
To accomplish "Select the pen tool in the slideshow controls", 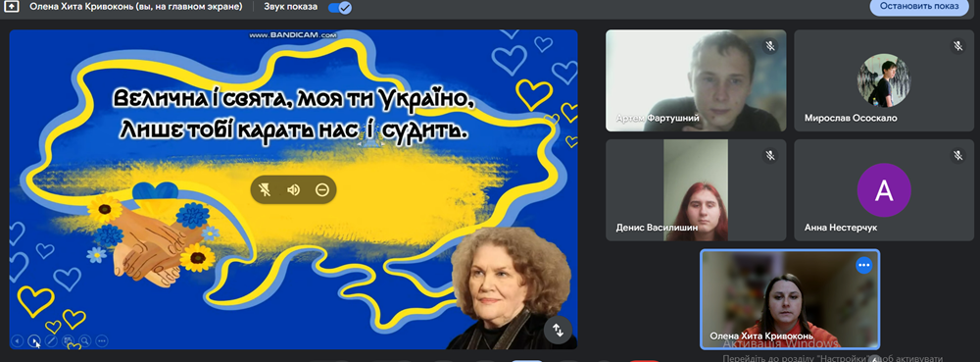I will click(x=51, y=340).
